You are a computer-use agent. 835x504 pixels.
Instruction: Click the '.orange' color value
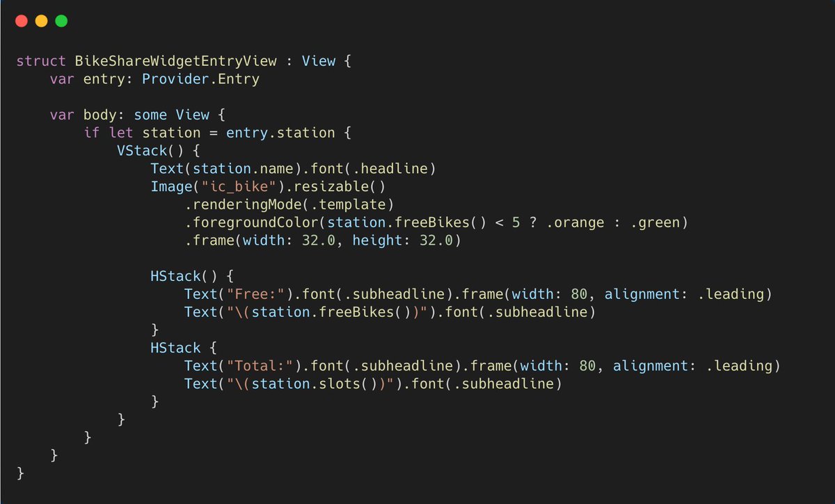click(574, 223)
